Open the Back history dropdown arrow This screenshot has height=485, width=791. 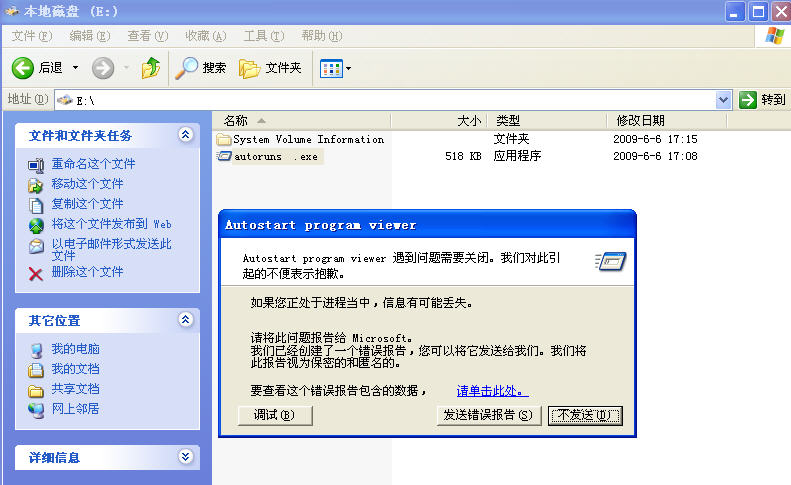[x=75, y=68]
